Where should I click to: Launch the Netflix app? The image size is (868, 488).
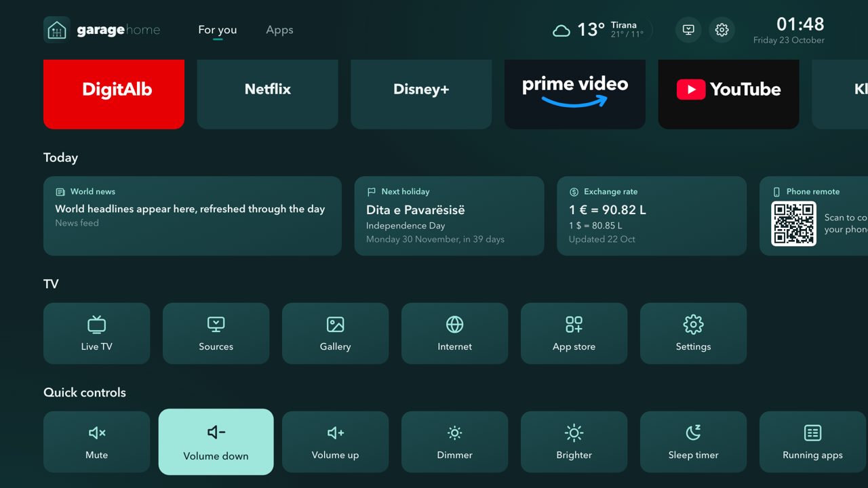pyautogui.click(x=268, y=94)
